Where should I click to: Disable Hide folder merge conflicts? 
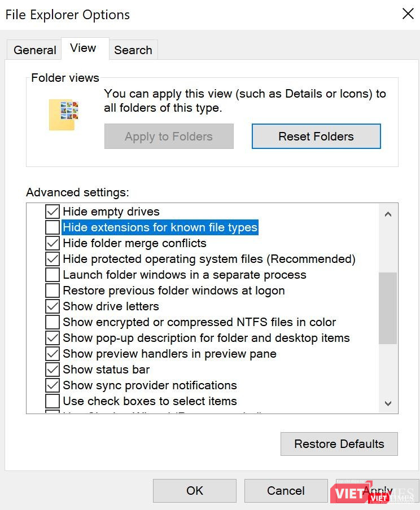(51, 243)
